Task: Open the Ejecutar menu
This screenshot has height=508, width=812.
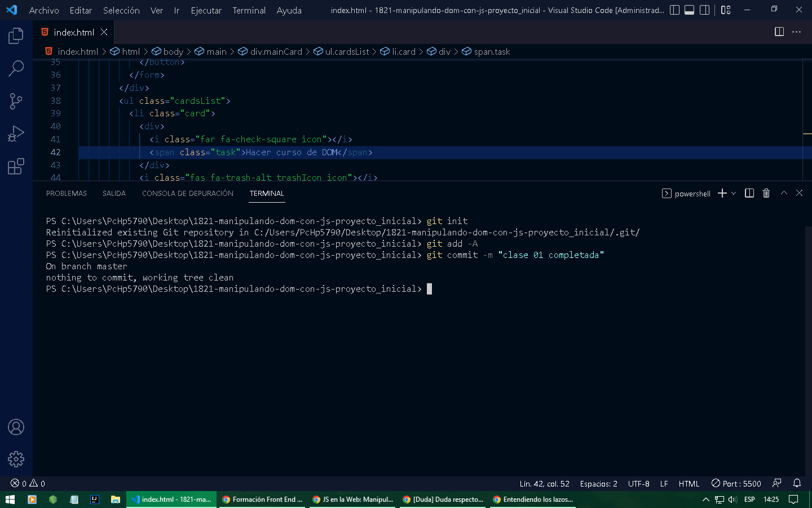Action: click(x=206, y=10)
